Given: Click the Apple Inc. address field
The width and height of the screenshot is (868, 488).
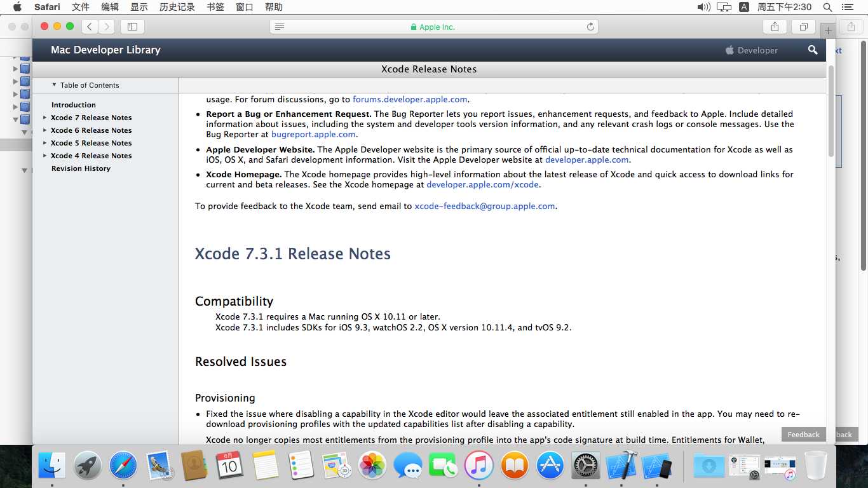Looking at the screenshot, I should (434, 27).
